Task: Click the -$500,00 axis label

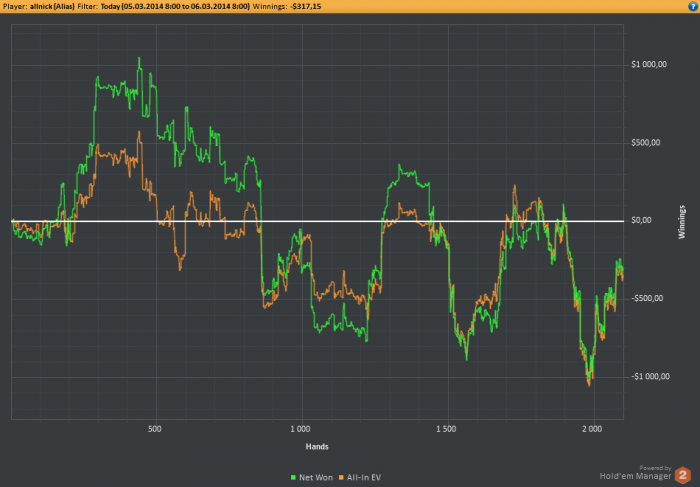Action: (647, 299)
